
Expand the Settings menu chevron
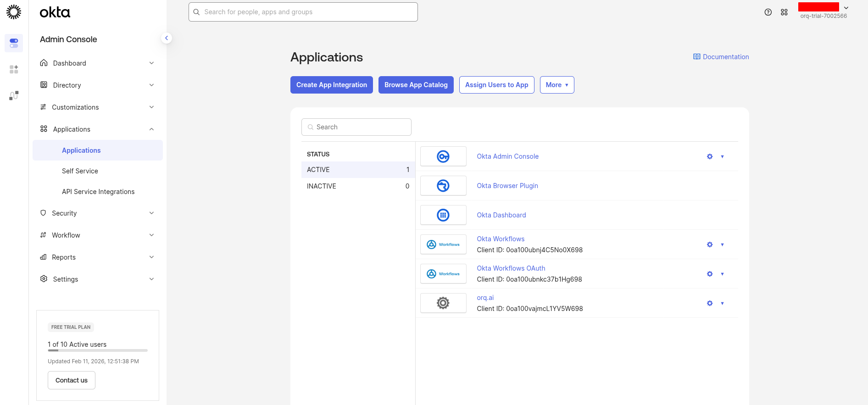point(151,279)
